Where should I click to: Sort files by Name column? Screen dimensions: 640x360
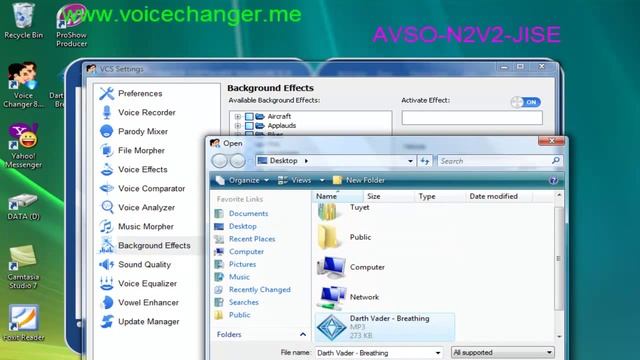pos(339,196)
